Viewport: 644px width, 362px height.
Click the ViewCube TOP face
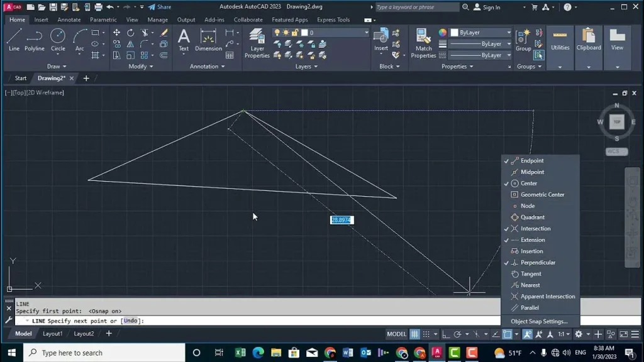(x=617, y=122)
